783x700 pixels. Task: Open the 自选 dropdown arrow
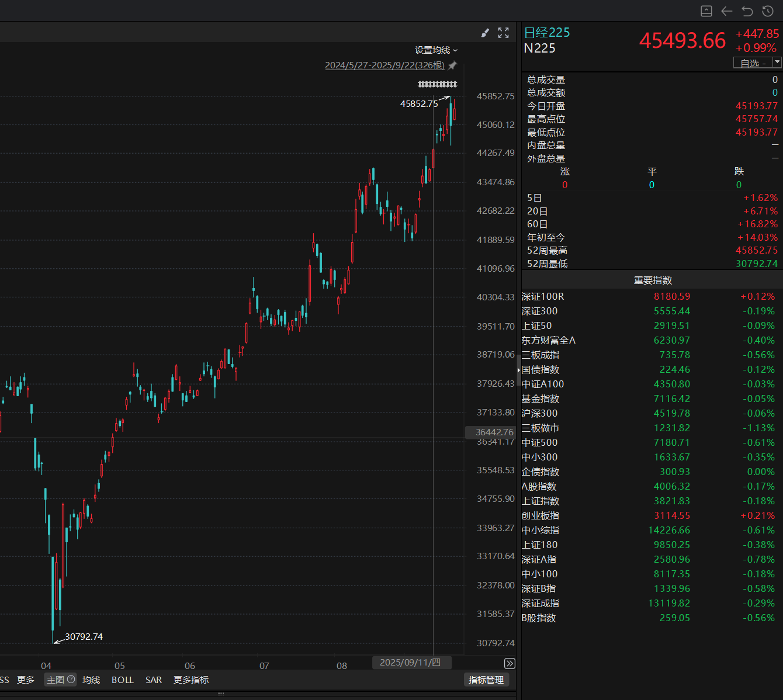click(777, 63)
